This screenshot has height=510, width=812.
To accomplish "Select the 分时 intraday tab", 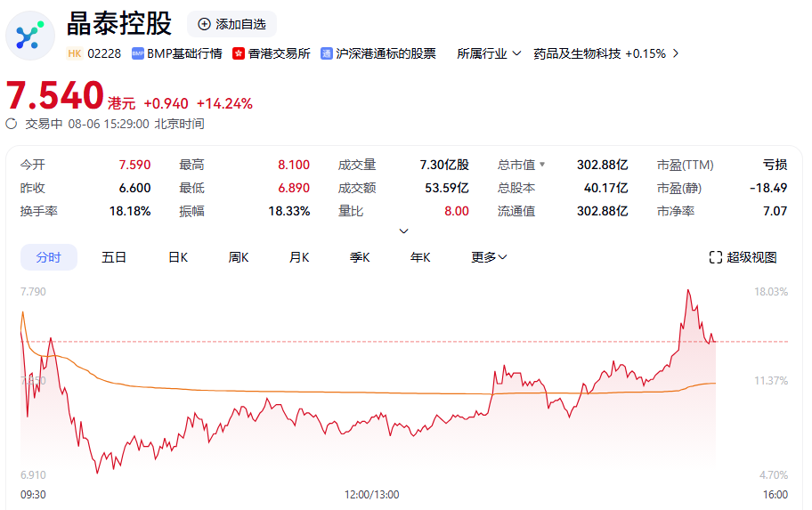I will [49, 257].
